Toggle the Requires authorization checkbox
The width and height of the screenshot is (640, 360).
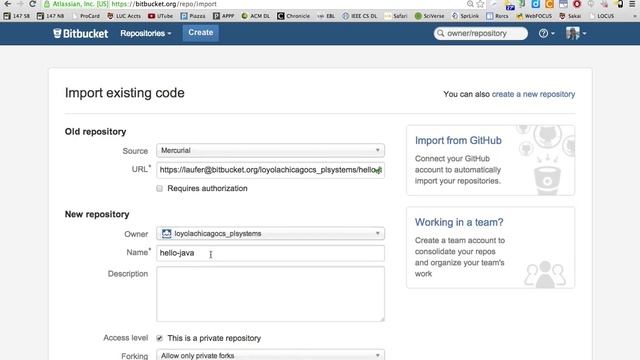pos(160,189)
